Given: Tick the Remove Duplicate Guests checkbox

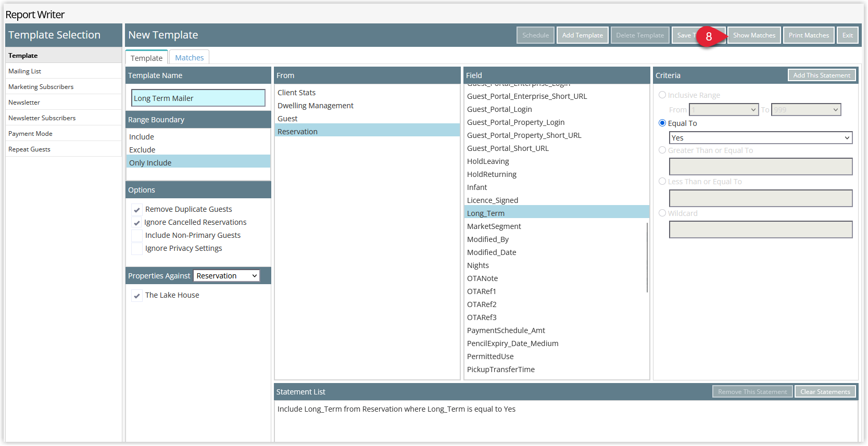Looking at the screenshot, I should 137,210.
